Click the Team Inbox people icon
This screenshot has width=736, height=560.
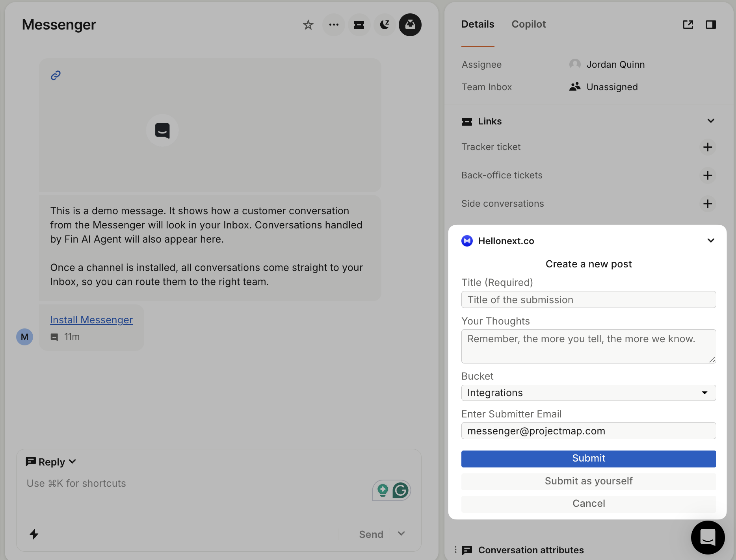(x=575, y=87)
